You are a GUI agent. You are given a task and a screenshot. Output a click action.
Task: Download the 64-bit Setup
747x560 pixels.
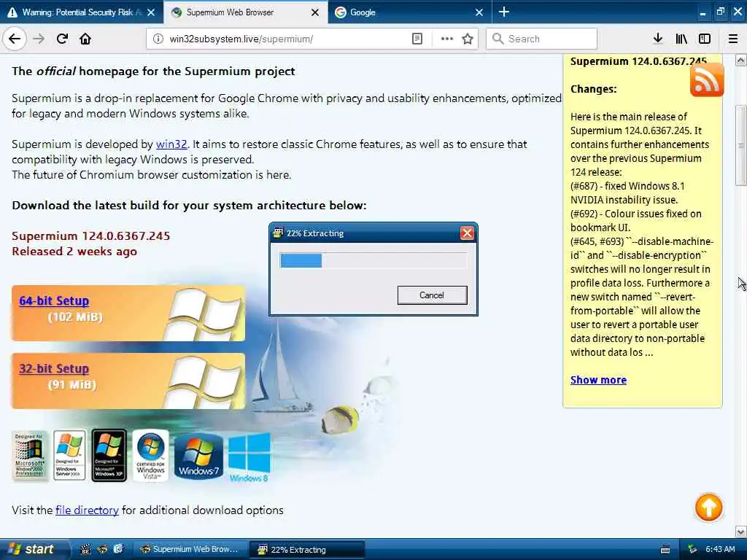click(x=54, y=301)
